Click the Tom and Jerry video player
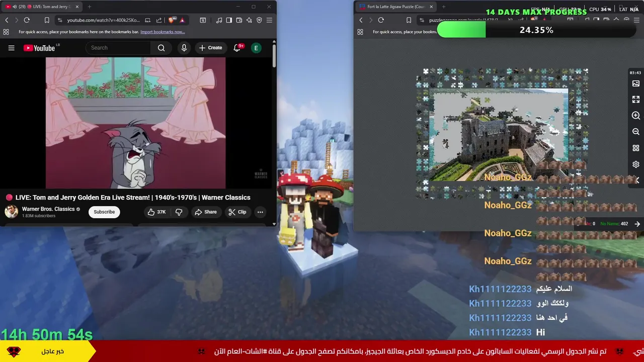The width and height of the screenshot is (644, 362). point(135,123)
